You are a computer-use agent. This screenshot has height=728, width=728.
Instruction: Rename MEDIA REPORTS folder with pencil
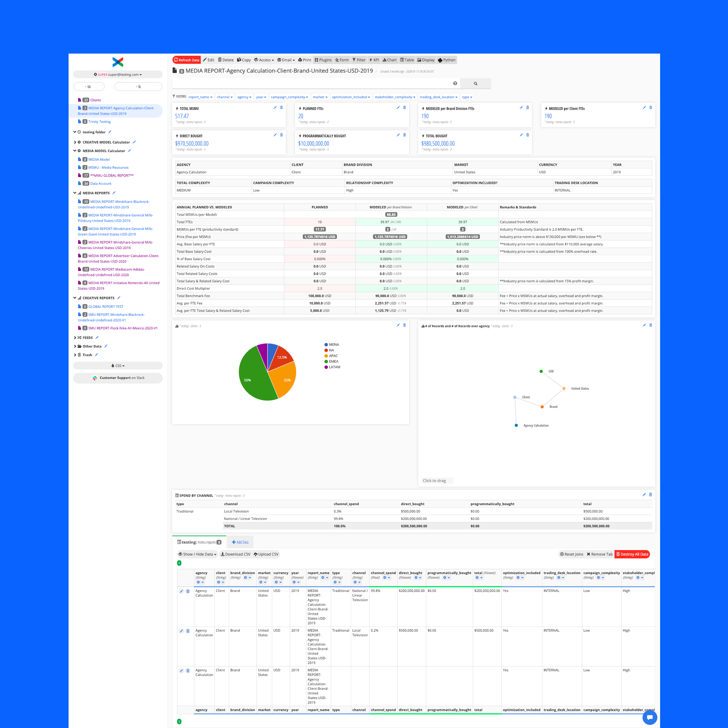(x=114, y=193)
